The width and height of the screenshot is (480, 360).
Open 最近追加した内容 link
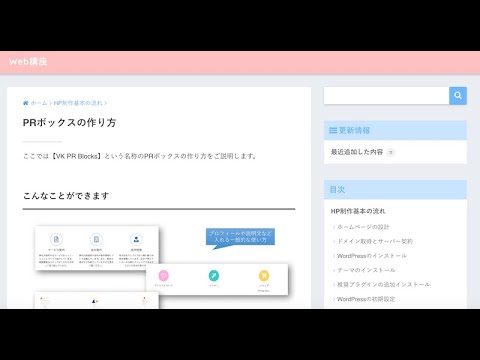pos(357,152)
